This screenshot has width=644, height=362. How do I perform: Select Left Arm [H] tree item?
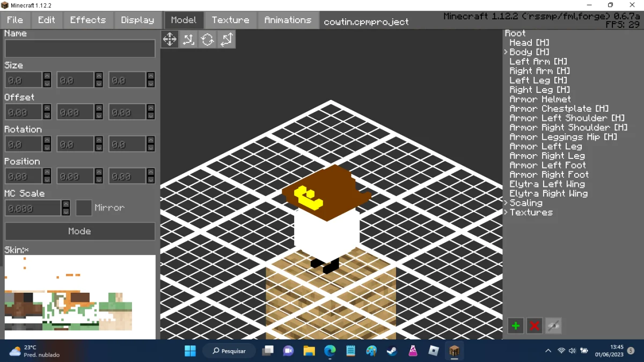coord(538,62)
